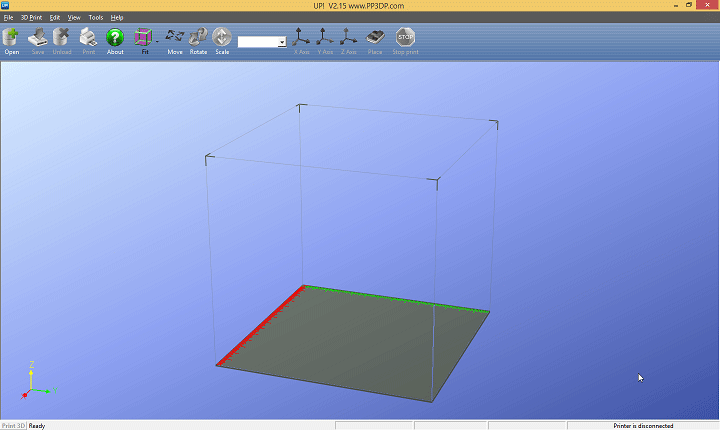
Task: Open the value combo box dropdown
Action: point(282,42)
